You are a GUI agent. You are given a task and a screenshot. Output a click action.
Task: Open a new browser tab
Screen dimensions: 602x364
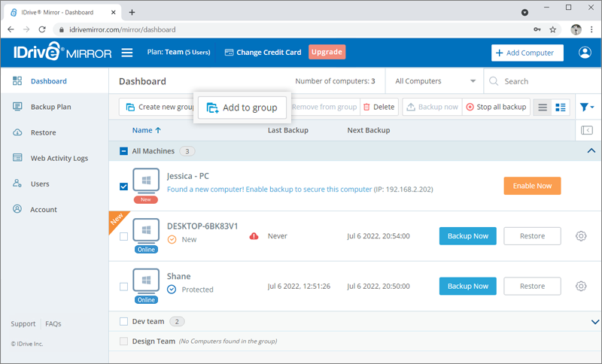tap(132, 12)
